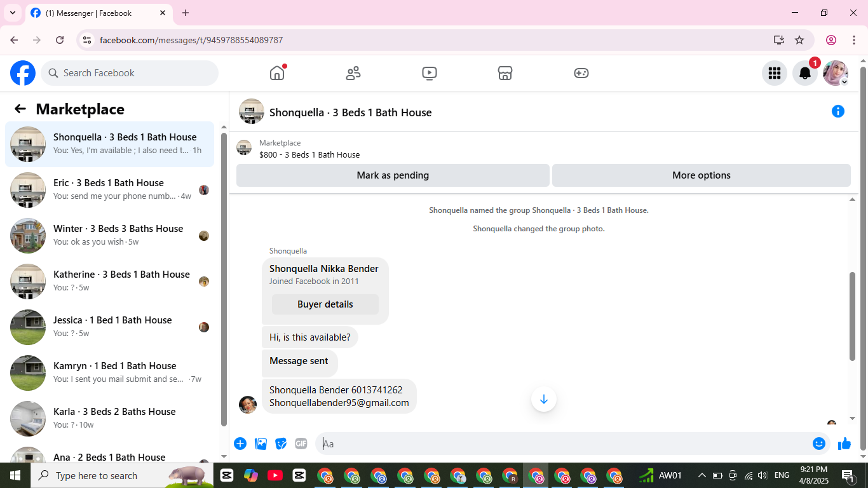Image resolution: width=868 pixels, height=488 pixels.
Task: Go back with browser back arrow
Action: click(14, 40)
